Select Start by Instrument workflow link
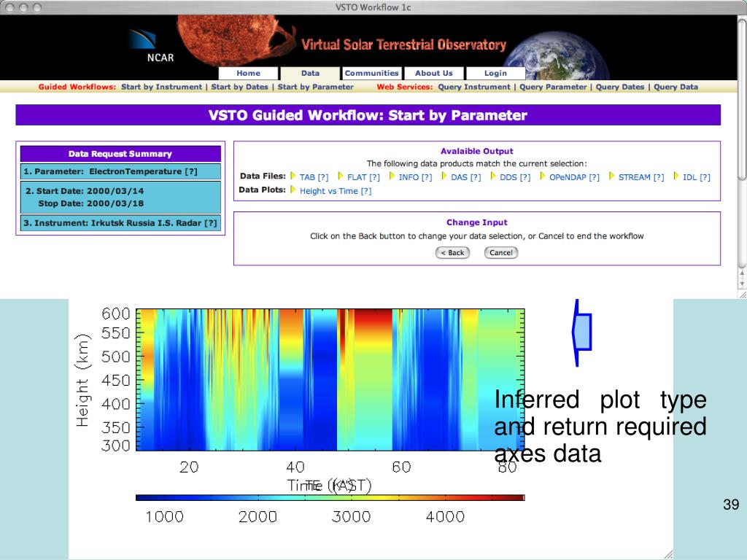747x560 pixels. pos(161,87)
